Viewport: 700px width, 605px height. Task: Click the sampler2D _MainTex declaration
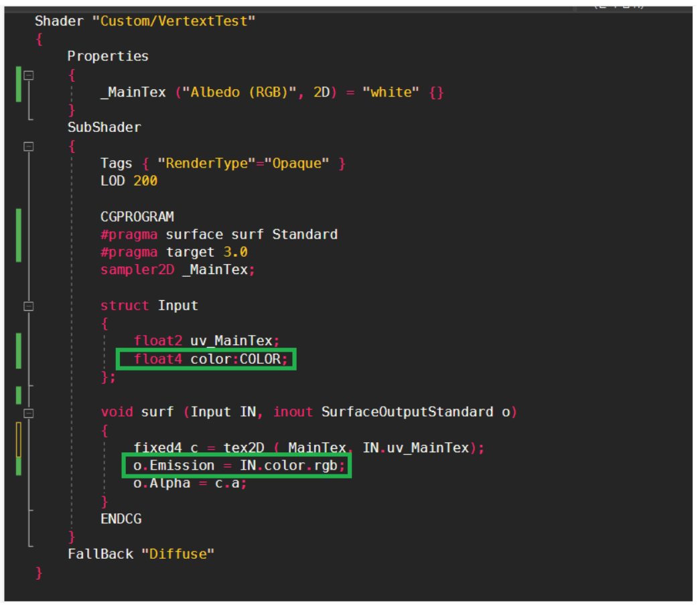click(x=178, y=270)
